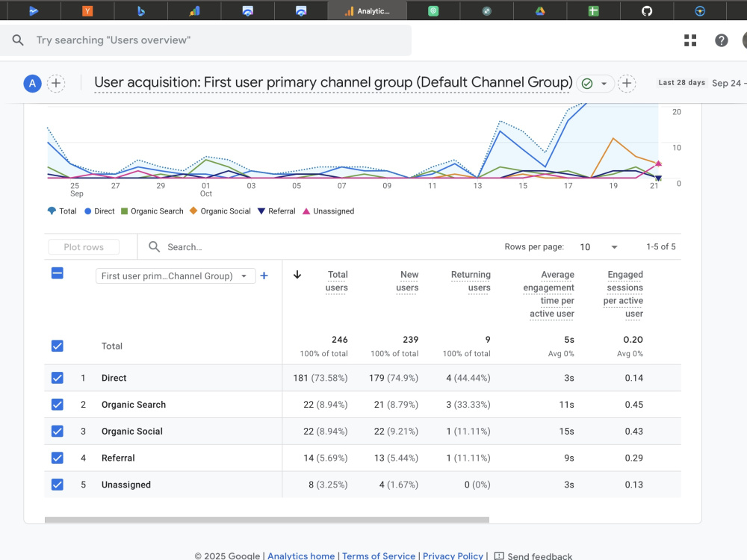Open the Privacy Policy link
Image resolution: width=747 pixels, height=560 pixels.
click(x=453, y=556)
